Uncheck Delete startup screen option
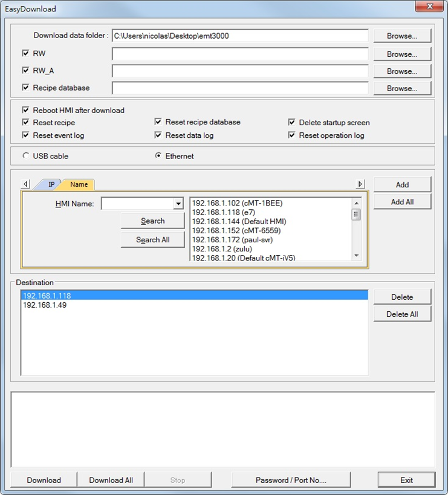Viewport: 448px width, 495px height. click(x=292, y=122)
